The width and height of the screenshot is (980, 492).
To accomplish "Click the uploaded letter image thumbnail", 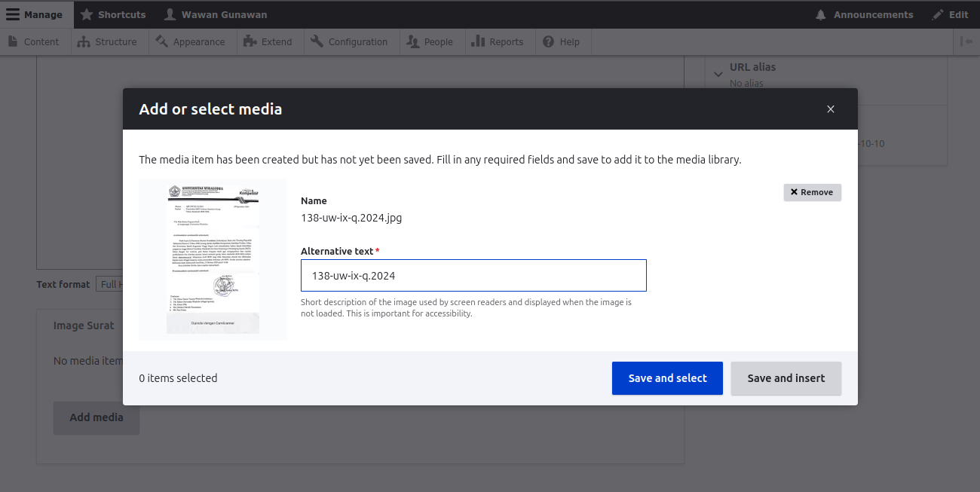I will (x=213, y=259).
